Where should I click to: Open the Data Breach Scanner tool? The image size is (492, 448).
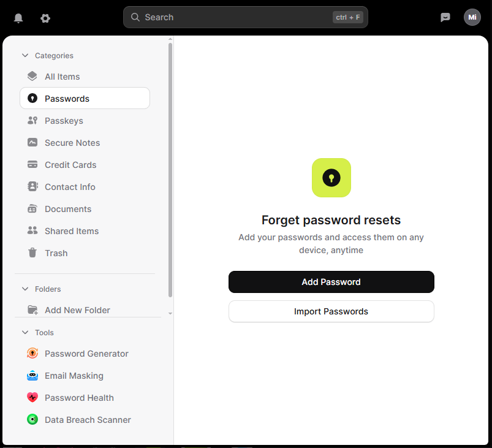pos(78,419)
